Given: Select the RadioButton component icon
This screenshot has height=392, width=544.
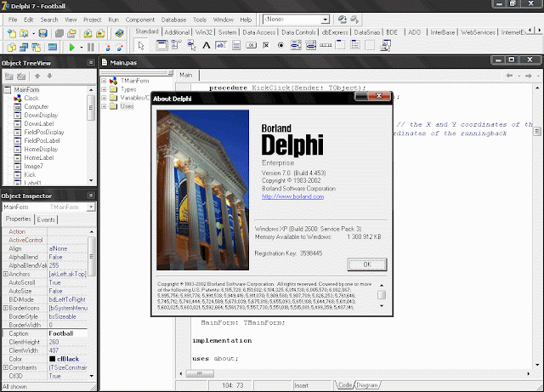Looking at the screenshot, I should point(281,45).
